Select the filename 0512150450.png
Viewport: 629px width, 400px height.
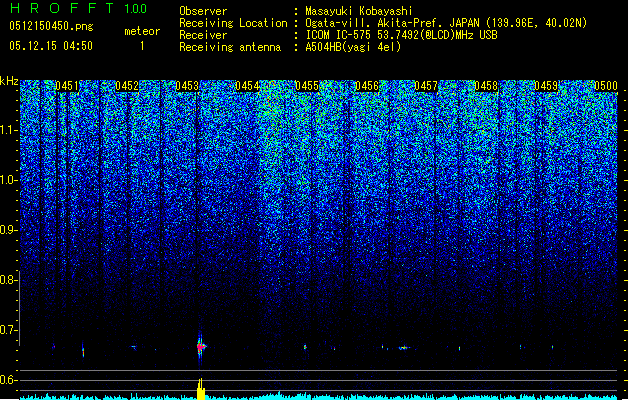pos(51,27)
